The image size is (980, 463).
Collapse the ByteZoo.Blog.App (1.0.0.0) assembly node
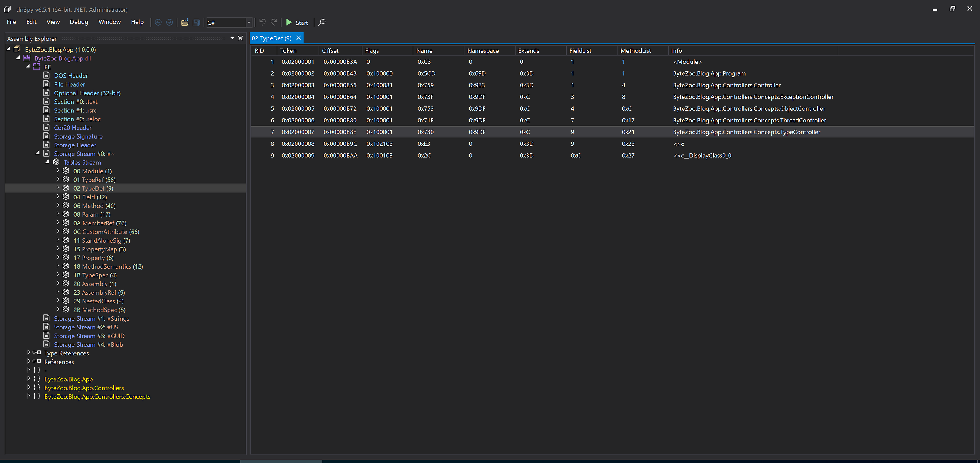coord(8,49)
